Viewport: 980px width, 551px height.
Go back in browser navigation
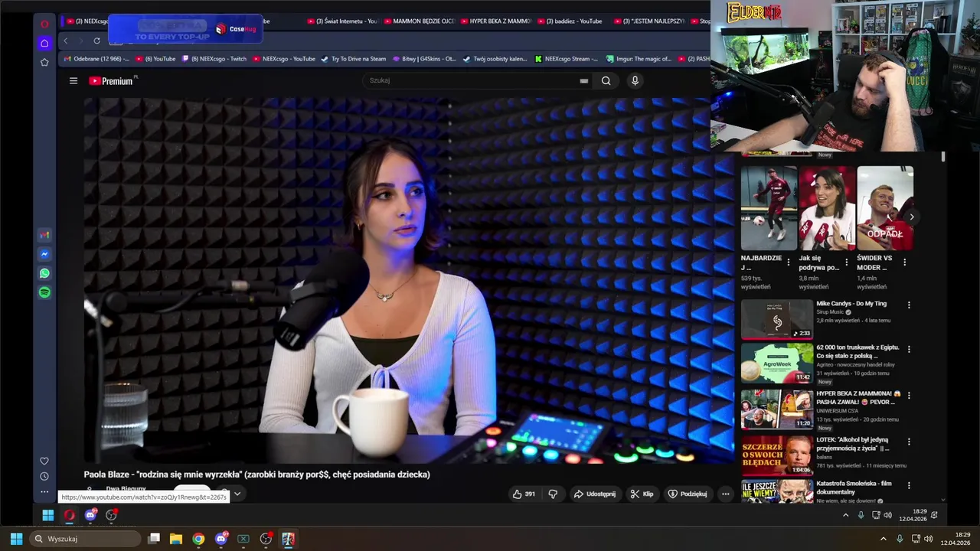pos(66,41)
